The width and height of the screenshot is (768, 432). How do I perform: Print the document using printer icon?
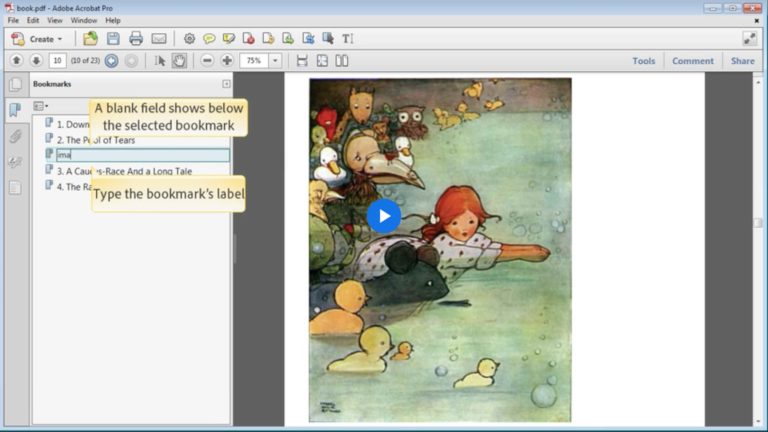click(x=136, y=39)
